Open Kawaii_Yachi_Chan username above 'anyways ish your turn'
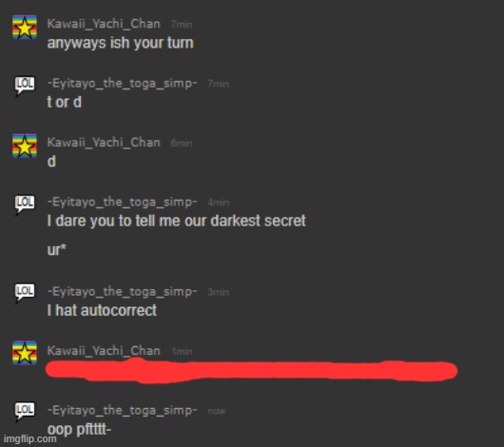The height and width of the screenshot is (447, 504). [104, 24]
